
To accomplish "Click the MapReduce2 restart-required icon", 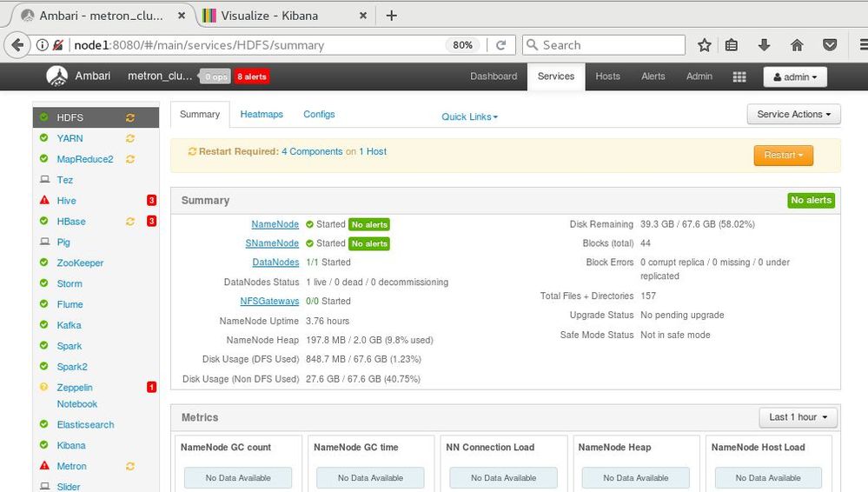I will [x=130, y=159].
